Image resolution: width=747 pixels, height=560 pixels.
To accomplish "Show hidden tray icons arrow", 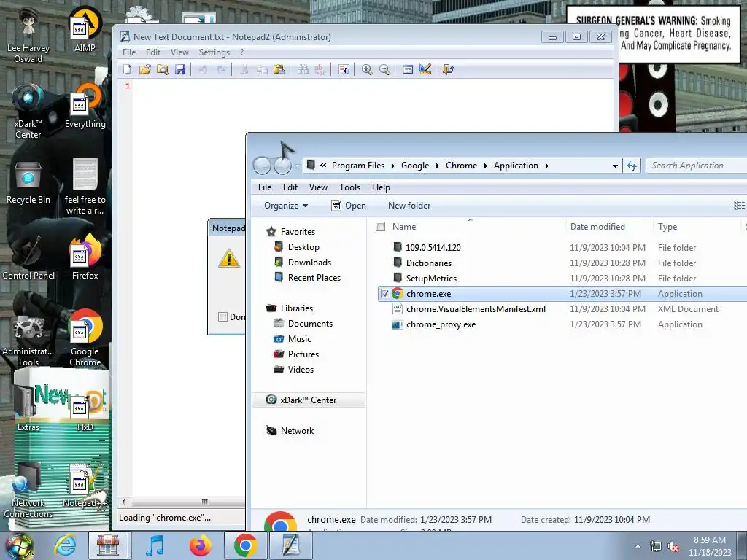I will (x=638, y=546).
